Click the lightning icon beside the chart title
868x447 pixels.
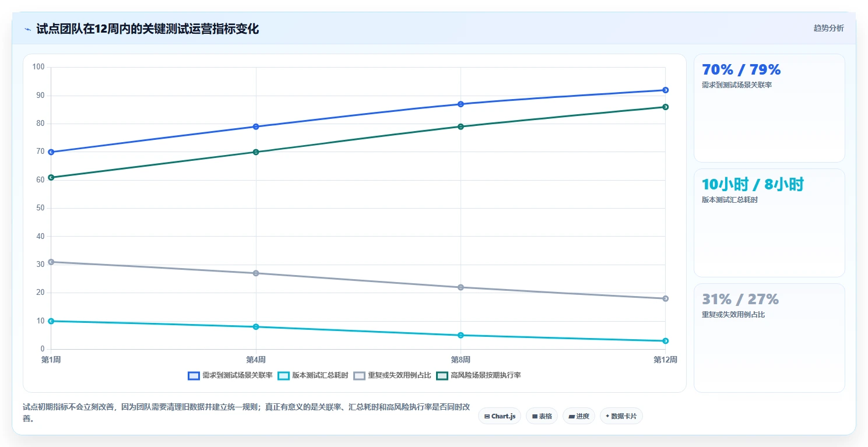tap(27, 29)
